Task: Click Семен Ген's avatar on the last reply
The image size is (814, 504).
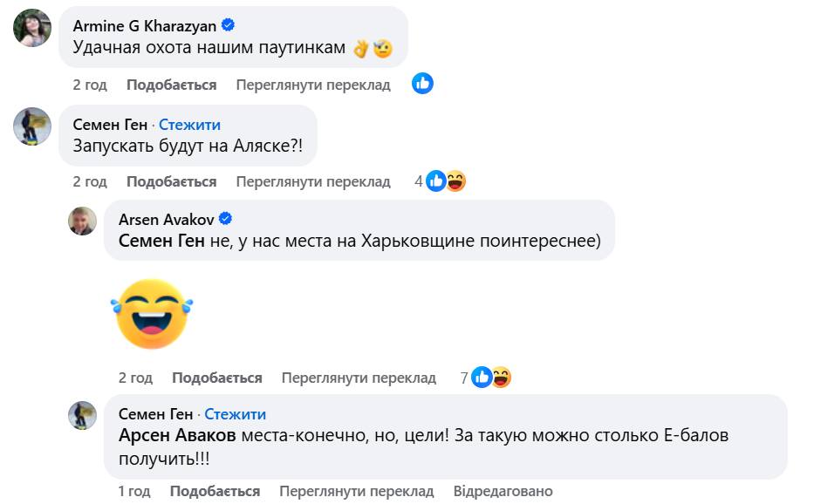Action: tap(82, 415)
